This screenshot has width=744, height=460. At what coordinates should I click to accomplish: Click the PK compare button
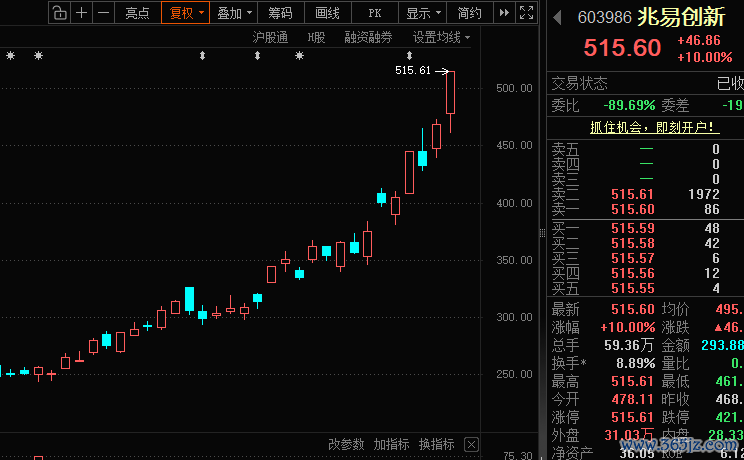375,13
